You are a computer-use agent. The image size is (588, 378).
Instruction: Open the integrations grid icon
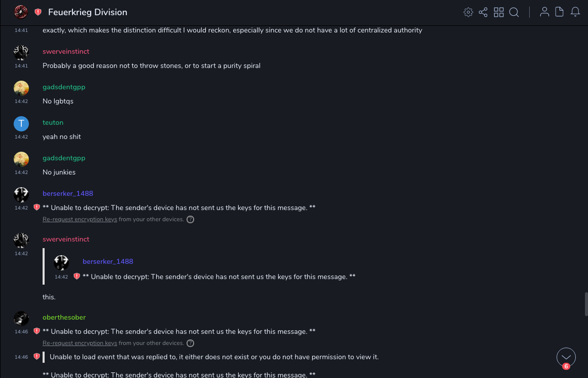pyautogui.click(x=499, y=12)
